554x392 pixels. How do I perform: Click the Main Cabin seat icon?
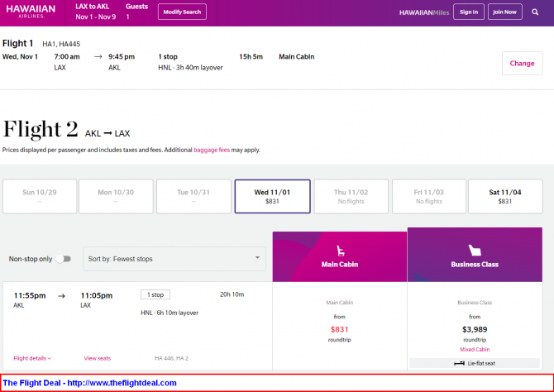(340, 251)
